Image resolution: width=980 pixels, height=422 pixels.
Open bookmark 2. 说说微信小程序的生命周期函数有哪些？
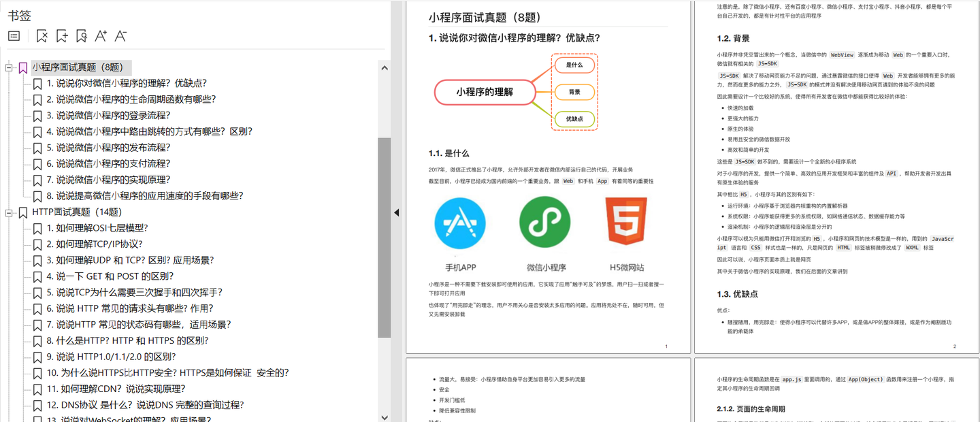131,99
